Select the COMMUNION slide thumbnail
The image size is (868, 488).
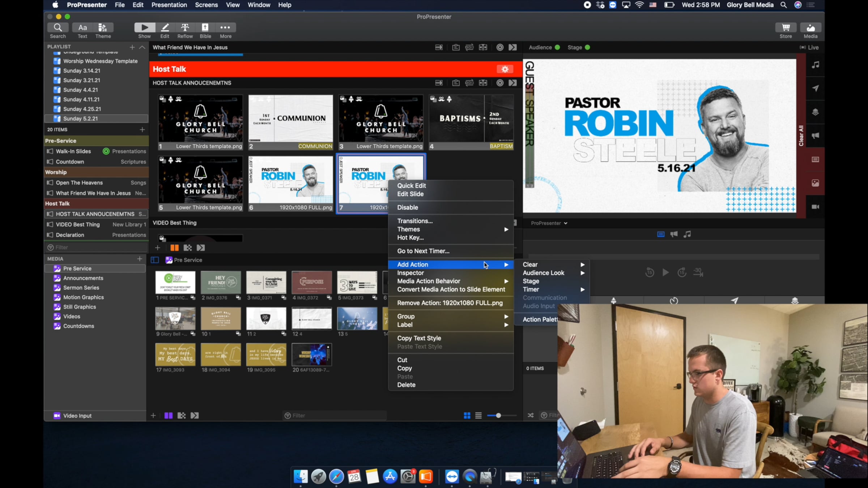click(290, 122)
